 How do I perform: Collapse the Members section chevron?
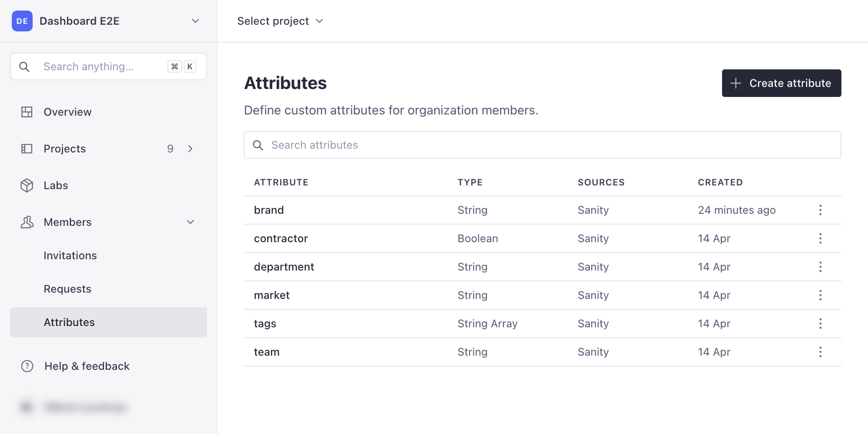(x=190, y=222)
